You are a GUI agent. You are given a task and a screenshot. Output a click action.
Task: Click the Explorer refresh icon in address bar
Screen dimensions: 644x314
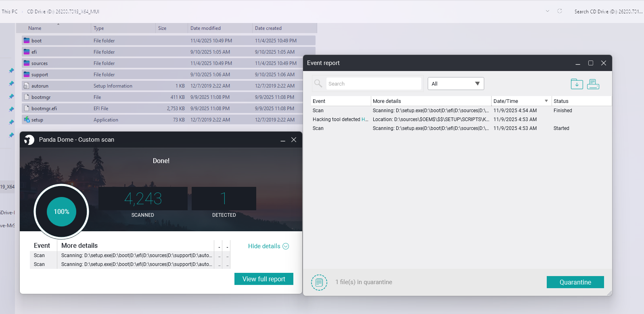click(560, 11)
